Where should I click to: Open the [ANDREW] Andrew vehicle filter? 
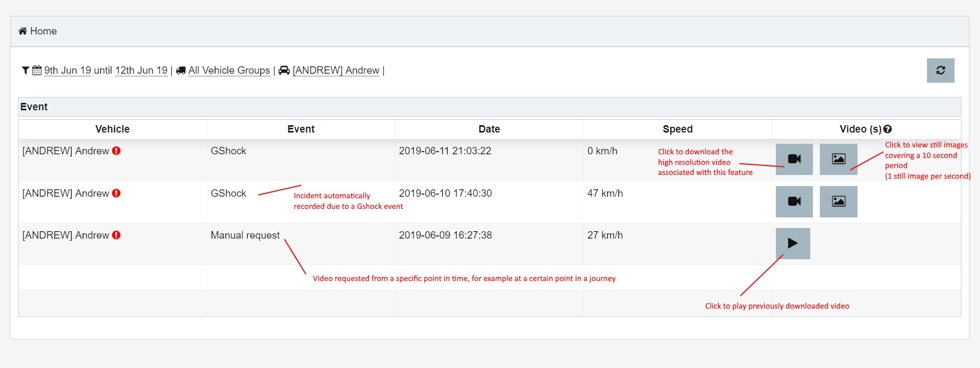point(336,71)
